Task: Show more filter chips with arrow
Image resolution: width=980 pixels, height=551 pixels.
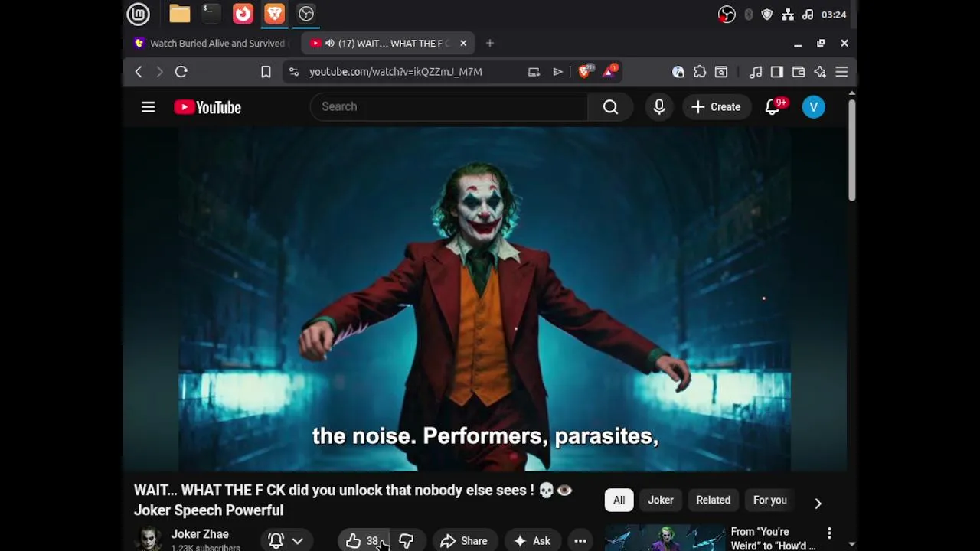Action: [x=818, y=503]
